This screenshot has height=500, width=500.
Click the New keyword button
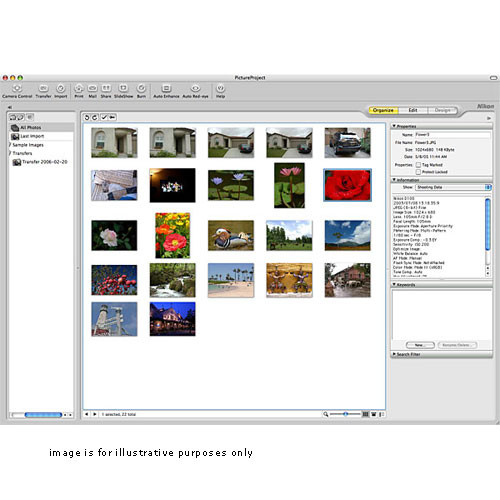pos(420,345)
